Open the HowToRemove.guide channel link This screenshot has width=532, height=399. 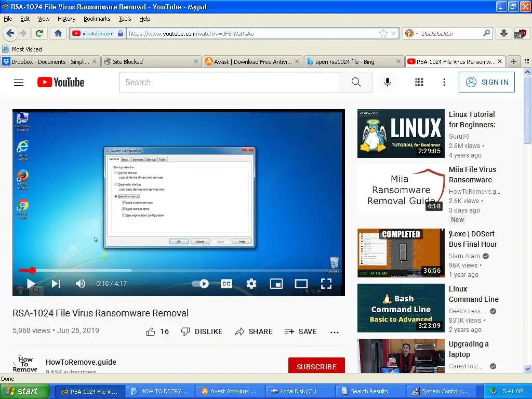coord(81,362)
